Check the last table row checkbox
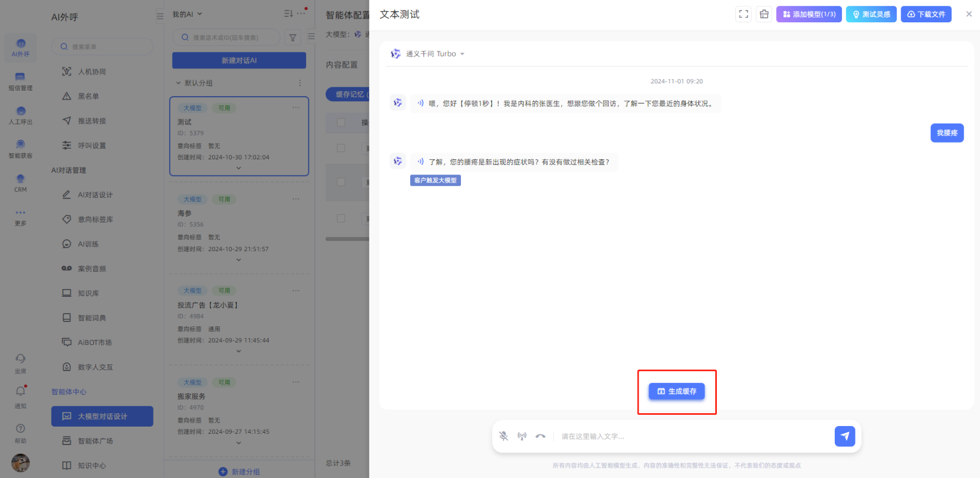The width and height of the screenshot is (980, 478). (341, 218)
